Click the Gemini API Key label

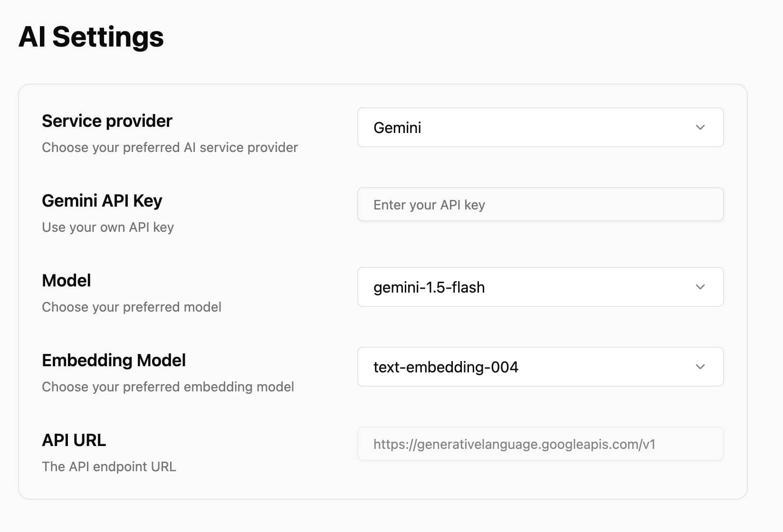tap(102, 201)
